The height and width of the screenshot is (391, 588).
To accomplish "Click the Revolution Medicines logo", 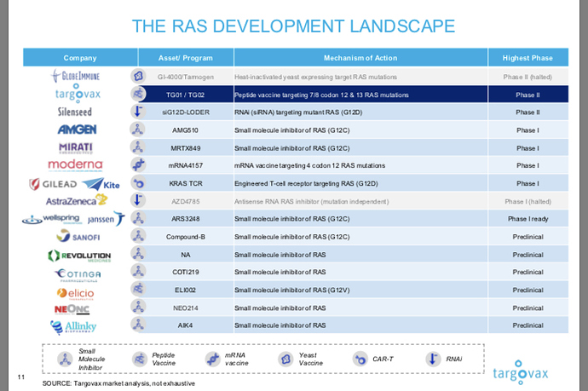I will [79, 256].
